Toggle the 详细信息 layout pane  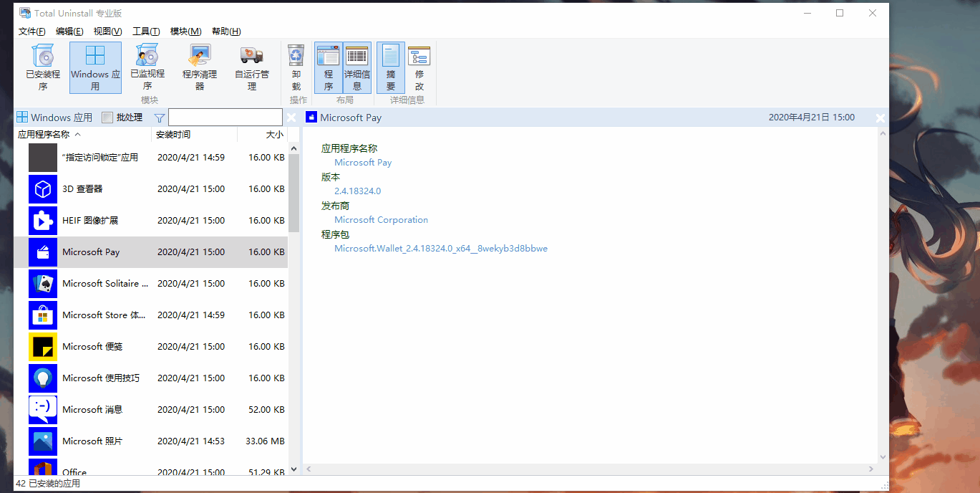[357, 67]
